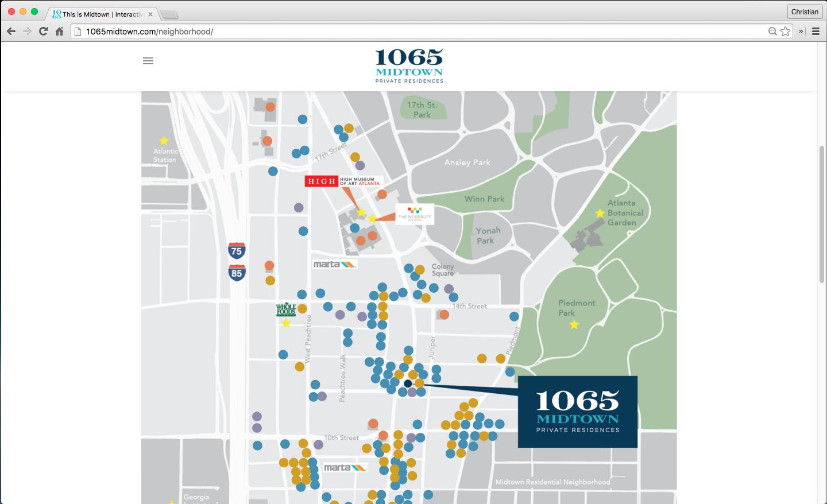Click the zoom magnifier icon in the address bar

pyautogui.click(x=773, y=32)
